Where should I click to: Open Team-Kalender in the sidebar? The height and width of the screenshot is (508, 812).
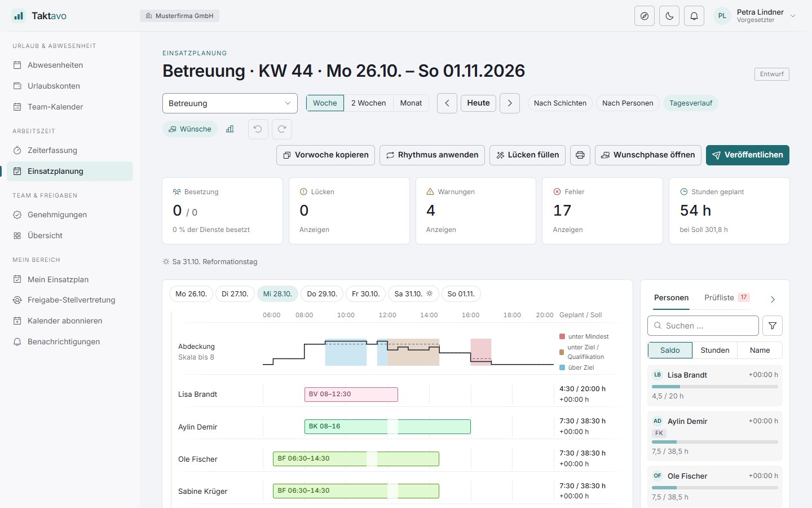point(70,107)
